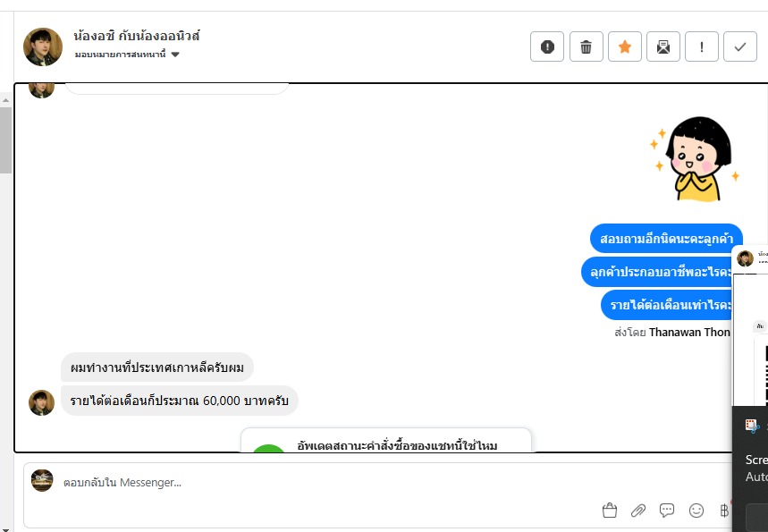Select the message about 60,000 บาท income

(180, 401)
